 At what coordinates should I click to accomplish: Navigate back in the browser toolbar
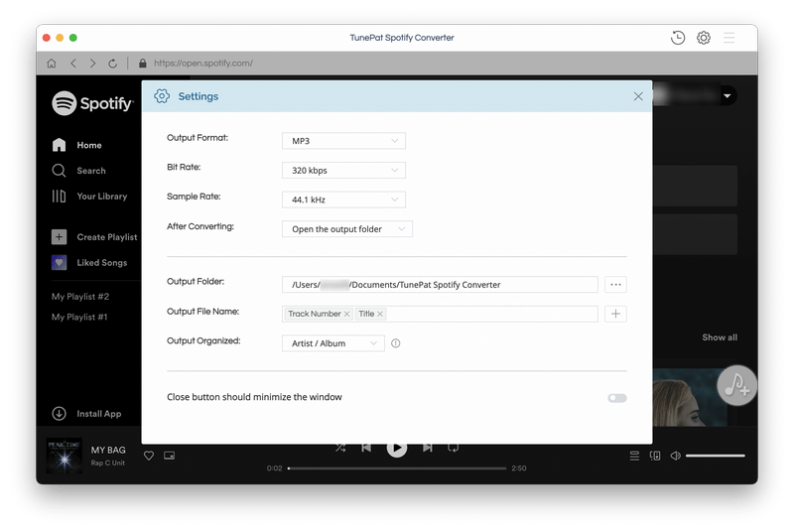(x=73, y=64)
